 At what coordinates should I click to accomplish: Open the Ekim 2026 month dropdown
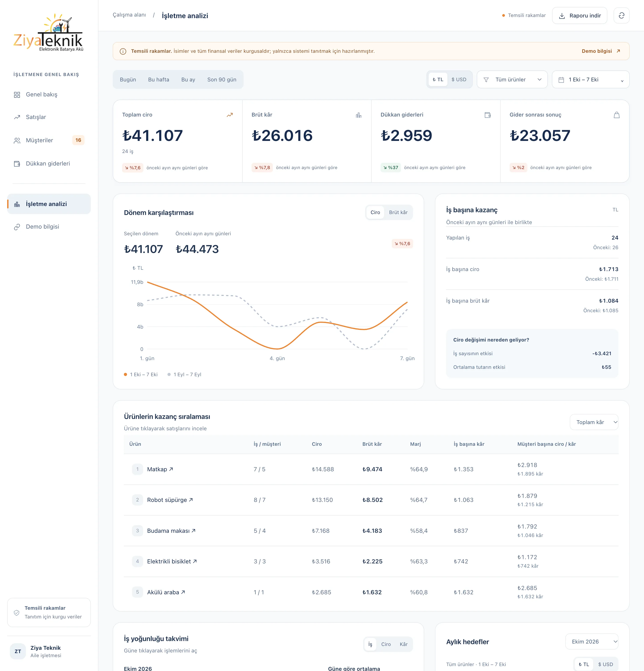point(592,641)
